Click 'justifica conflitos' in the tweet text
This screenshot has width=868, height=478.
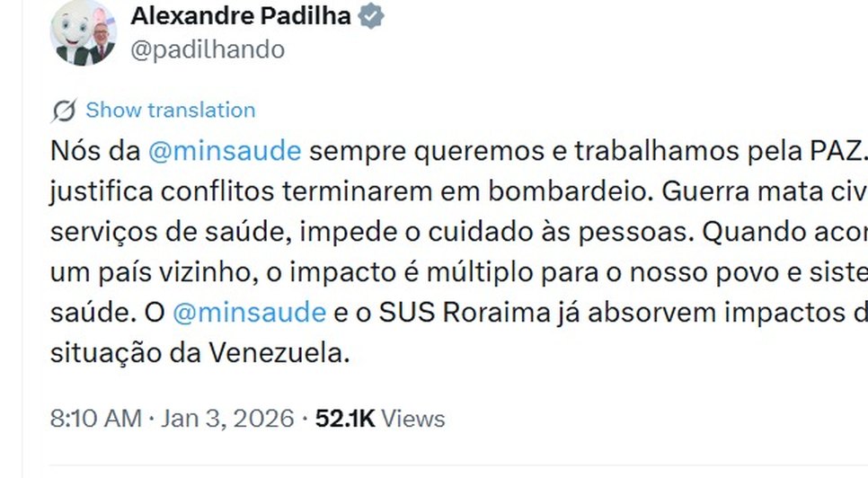pyautogui.click(x=155, y=191)
